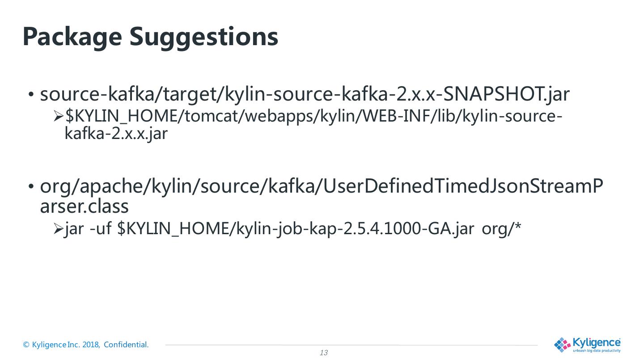
Task: Click the 'org/*' argument at command end
Action: point(501,229)
